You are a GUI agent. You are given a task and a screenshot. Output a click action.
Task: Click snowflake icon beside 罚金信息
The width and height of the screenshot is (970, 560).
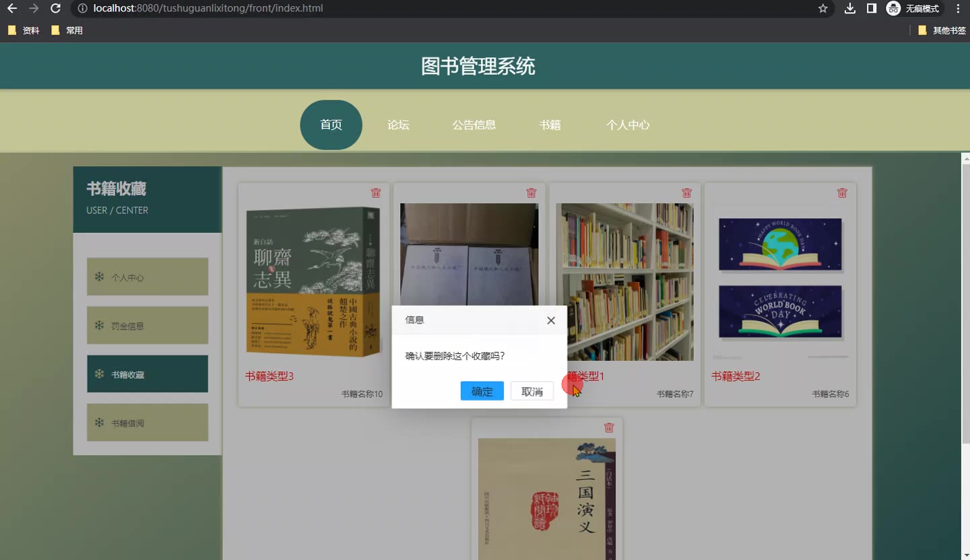pyautogui.click(x=99, y=325)
